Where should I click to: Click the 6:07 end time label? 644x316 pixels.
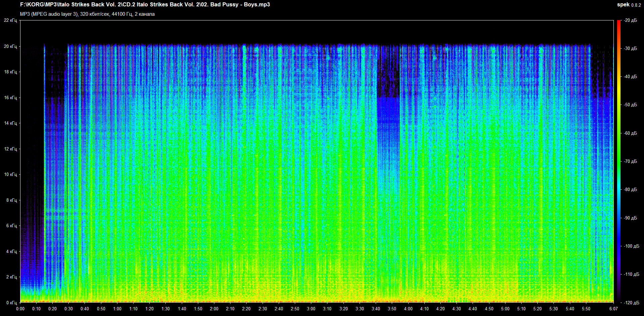(x=613, y=309)
